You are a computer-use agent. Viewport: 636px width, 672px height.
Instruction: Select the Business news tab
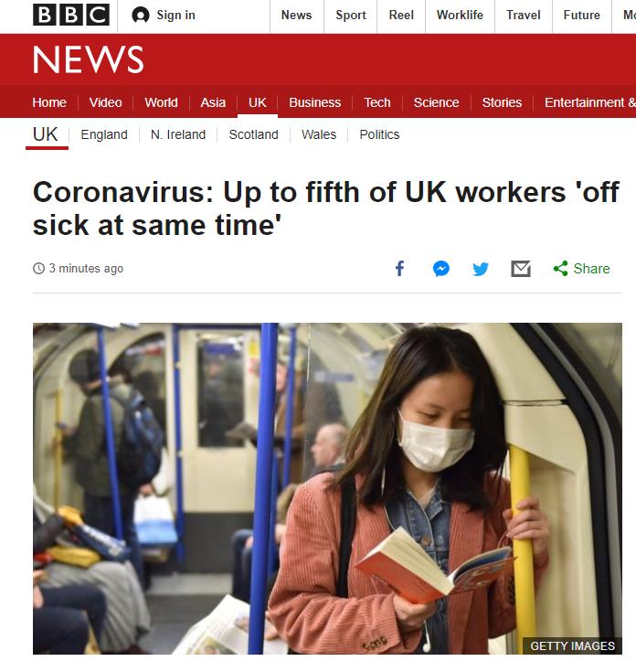click(x=314, y=102)
